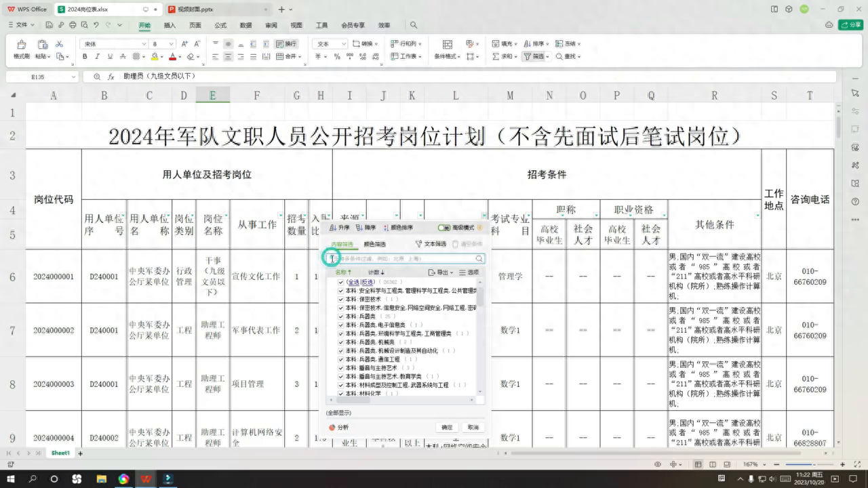Viewport: 868px width, 488px height.
Task: Click the 确定 button
Action: click(x=447, y=428)
